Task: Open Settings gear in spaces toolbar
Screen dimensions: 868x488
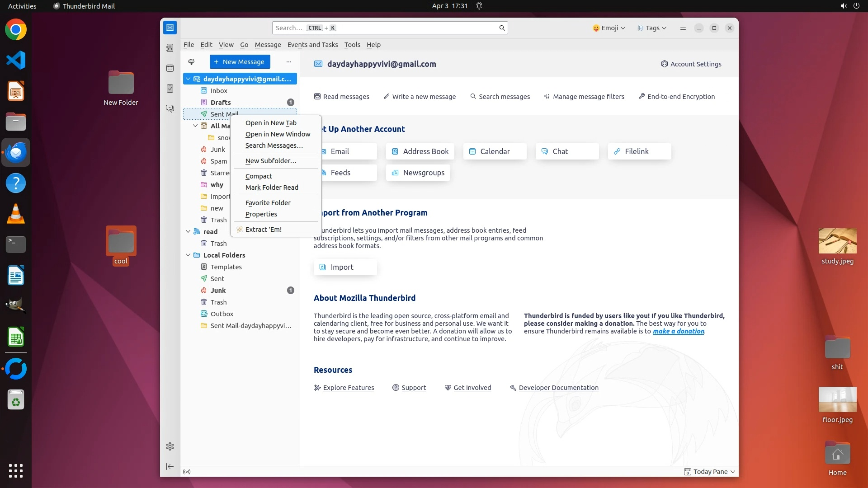Action: coord(170,446)
